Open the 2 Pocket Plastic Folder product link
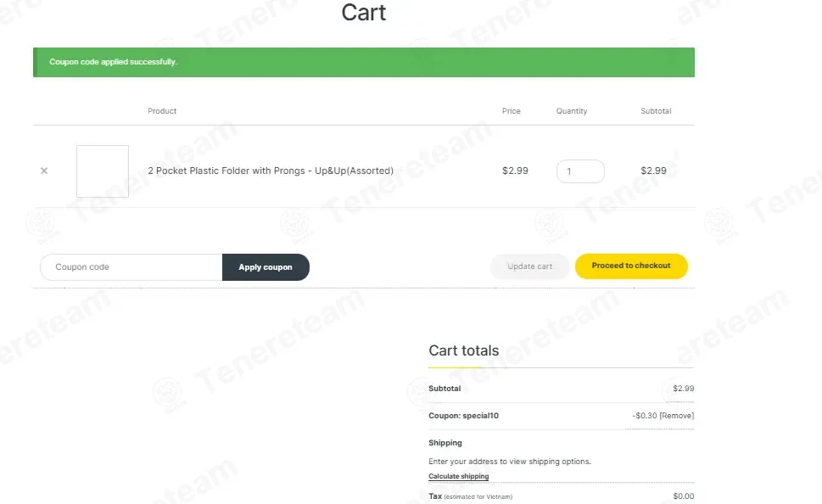 [x=271, y=171]
